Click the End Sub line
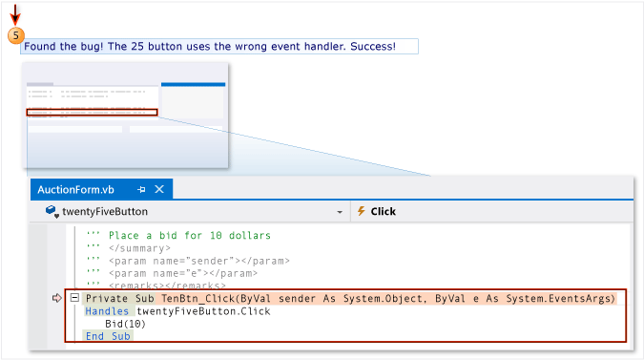Screen dimensions: 644x360 click(108, 336)
